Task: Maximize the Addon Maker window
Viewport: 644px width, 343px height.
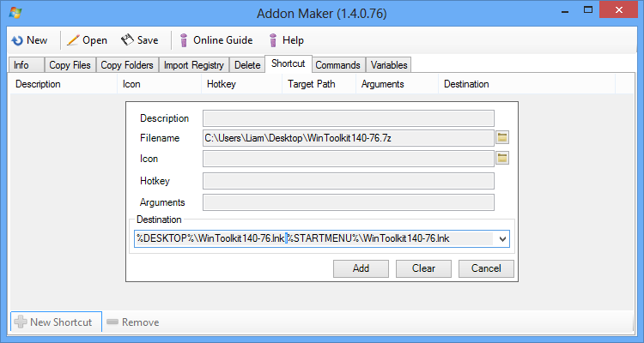Action: 588,9
